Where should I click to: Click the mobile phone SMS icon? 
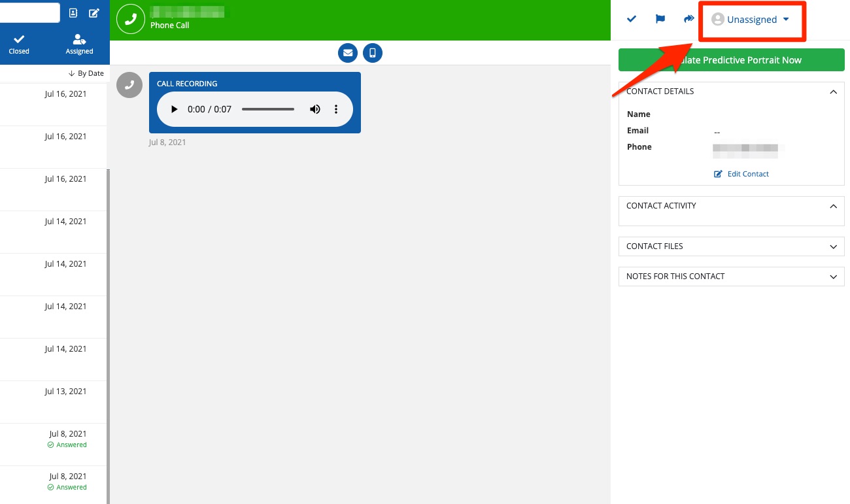(373, 53)
